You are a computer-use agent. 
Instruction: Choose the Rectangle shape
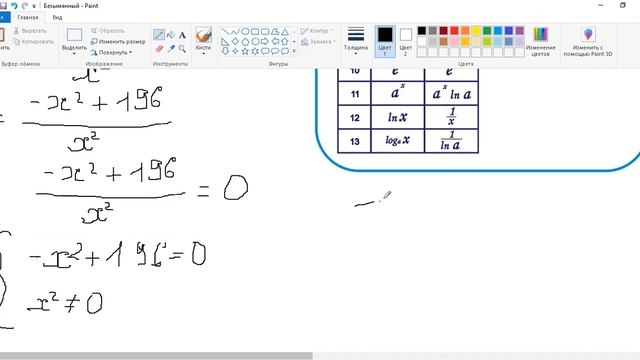pos(255,32)
